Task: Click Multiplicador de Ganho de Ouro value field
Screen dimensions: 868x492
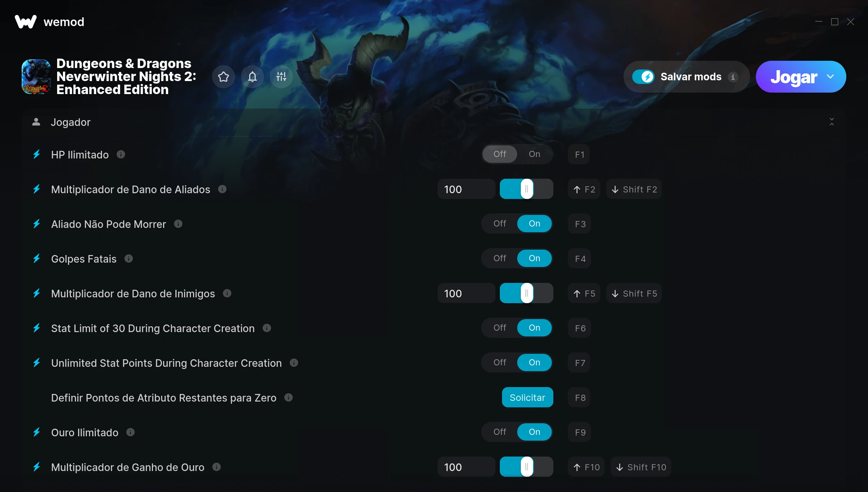Action: point(466,467)
